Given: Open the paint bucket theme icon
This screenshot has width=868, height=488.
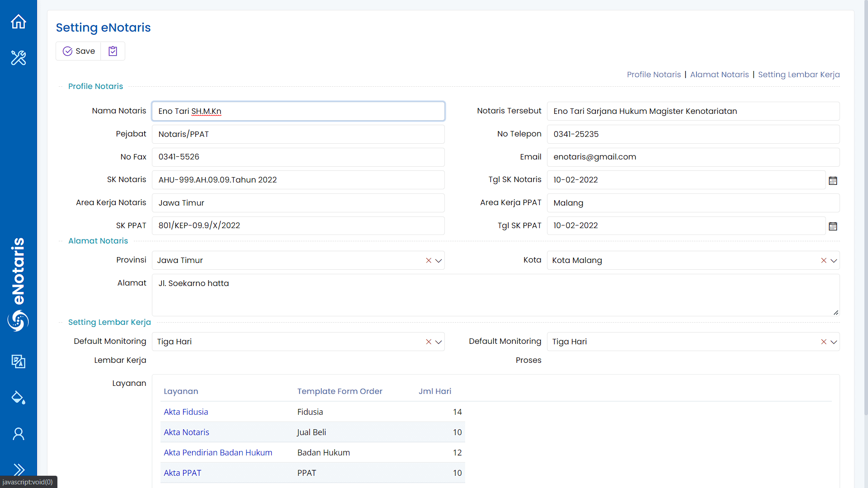Looking at the screenshot, I should pyautogui.click(x=19, y=397).
